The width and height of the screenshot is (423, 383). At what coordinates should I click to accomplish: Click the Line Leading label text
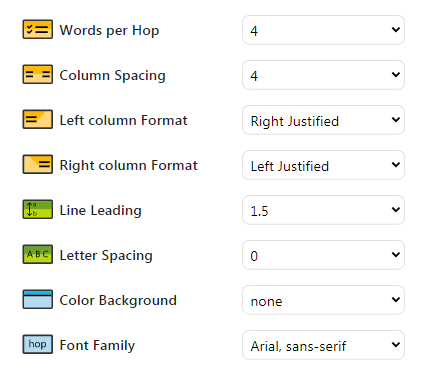coord(101,210)
